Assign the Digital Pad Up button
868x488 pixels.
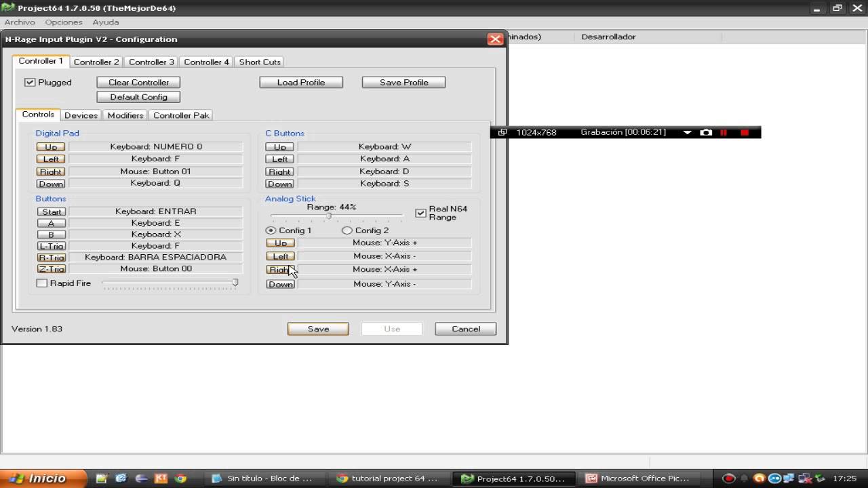(51, 147)
